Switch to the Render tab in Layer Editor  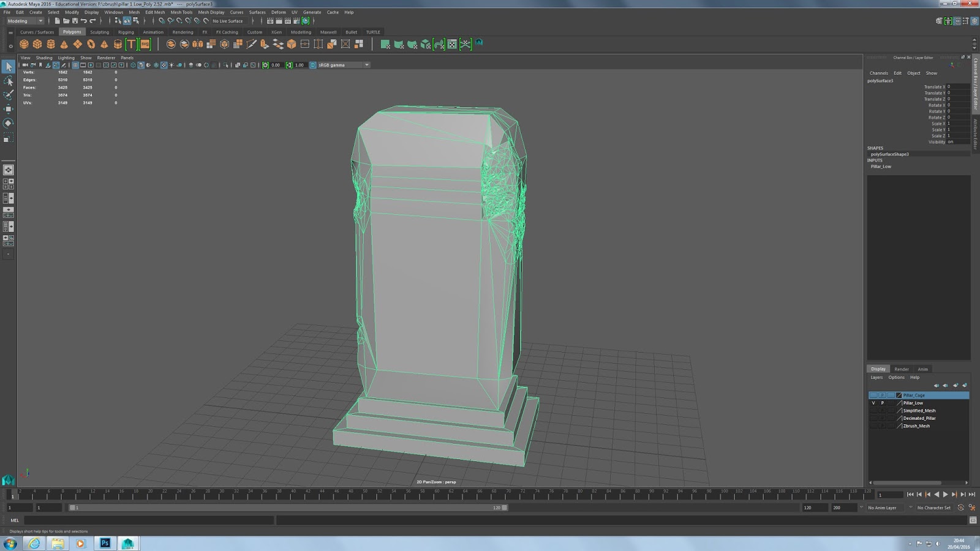(x=902, y=369)
